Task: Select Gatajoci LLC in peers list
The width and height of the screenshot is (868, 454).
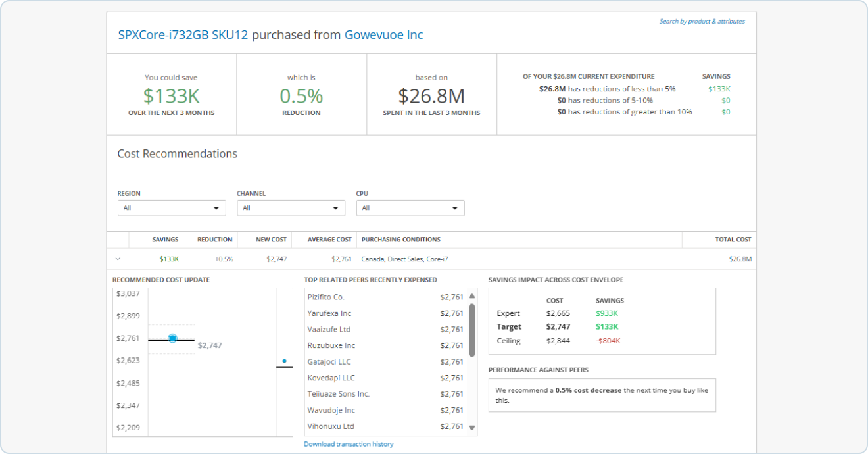Action: (329, 361)
